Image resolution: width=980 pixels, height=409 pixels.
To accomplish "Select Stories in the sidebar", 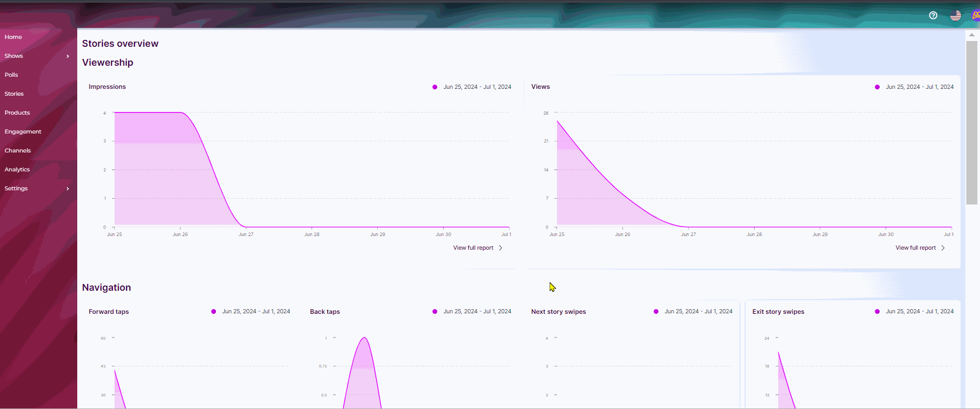I will click(14, 94).
